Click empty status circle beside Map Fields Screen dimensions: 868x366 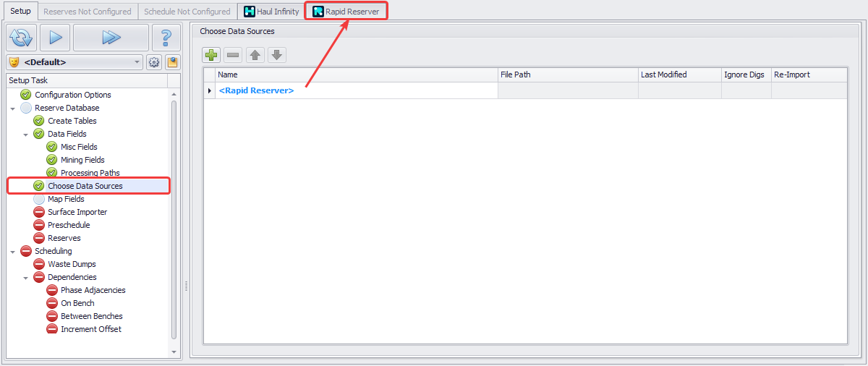(x=39, y=199)
